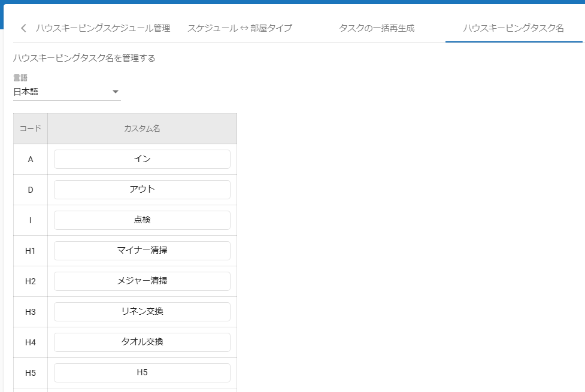Edit the タオル交換 text field
The height and width of the screenshot is (392, 585).
point(142,342)
